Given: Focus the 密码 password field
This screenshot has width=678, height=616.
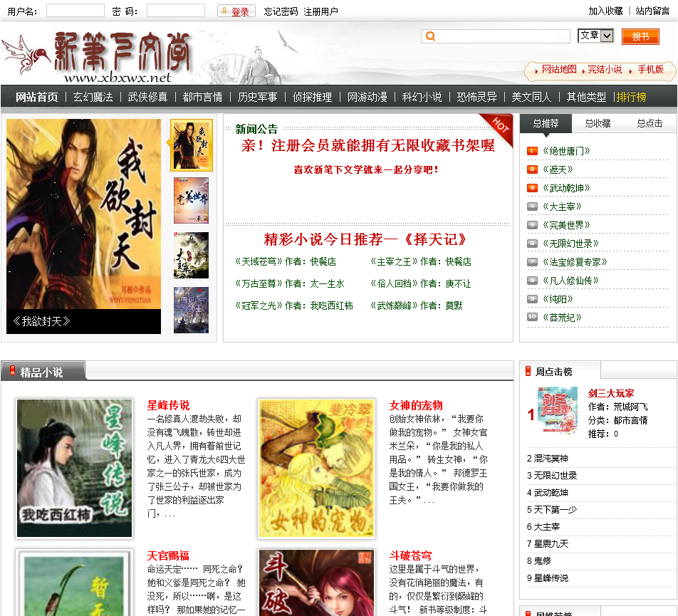Looking at the screenshot, I should pos(175,11).
